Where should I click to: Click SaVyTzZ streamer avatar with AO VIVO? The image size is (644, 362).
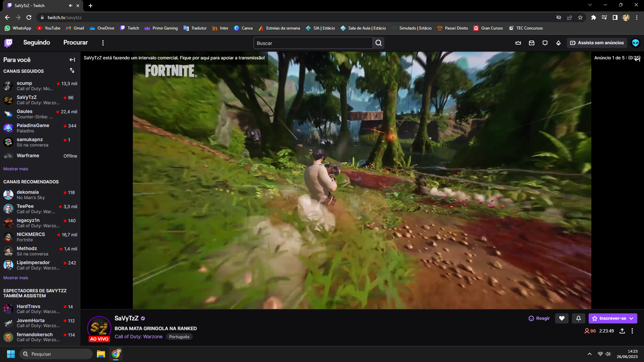coord(99,328)
